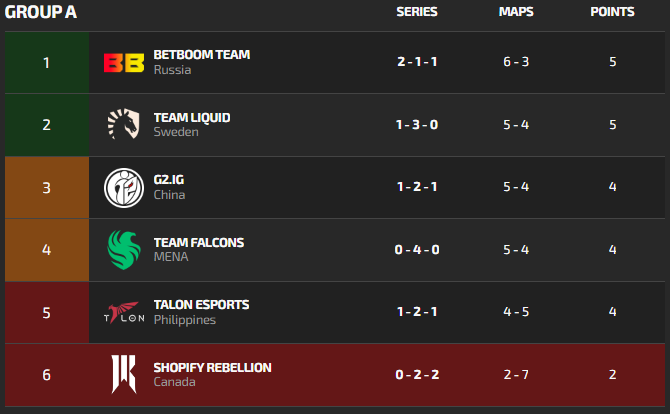Click the GROUP A heading
The image size is (670, 414).
point(41,12)
